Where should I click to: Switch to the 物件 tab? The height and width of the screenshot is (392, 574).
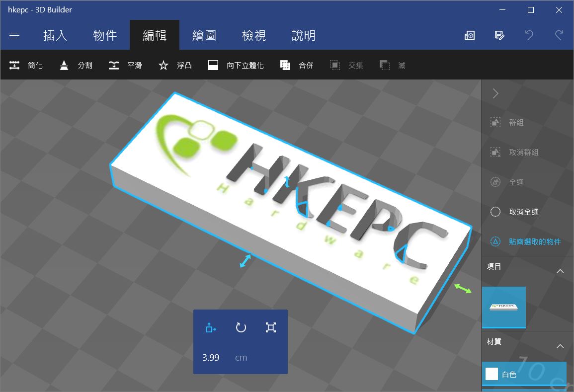[x=105, y=35]
